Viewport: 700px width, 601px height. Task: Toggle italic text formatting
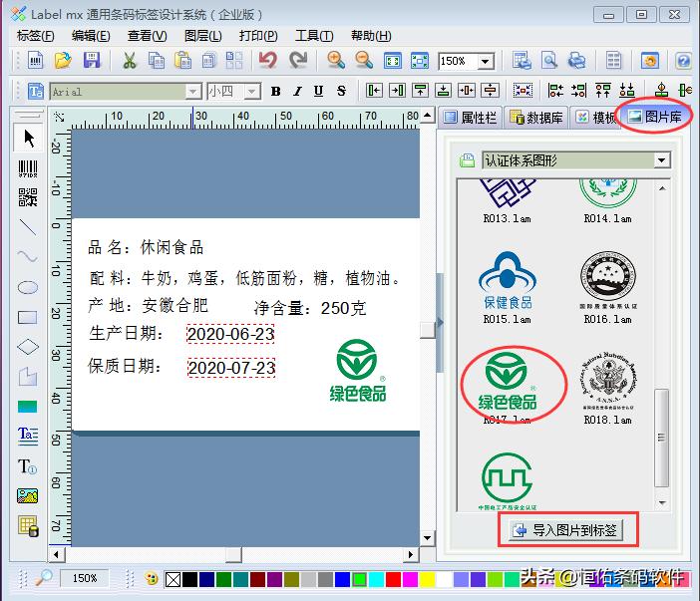coord(297,92)
